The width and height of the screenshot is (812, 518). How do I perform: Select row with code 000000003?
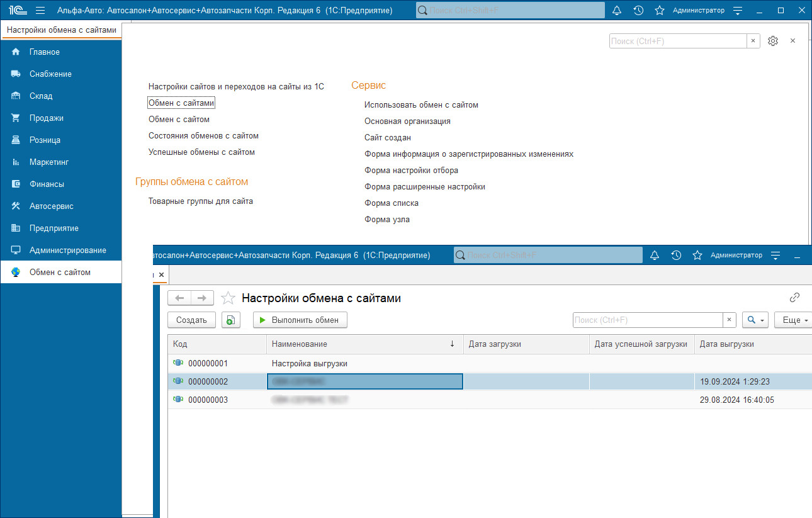[490, 400]
